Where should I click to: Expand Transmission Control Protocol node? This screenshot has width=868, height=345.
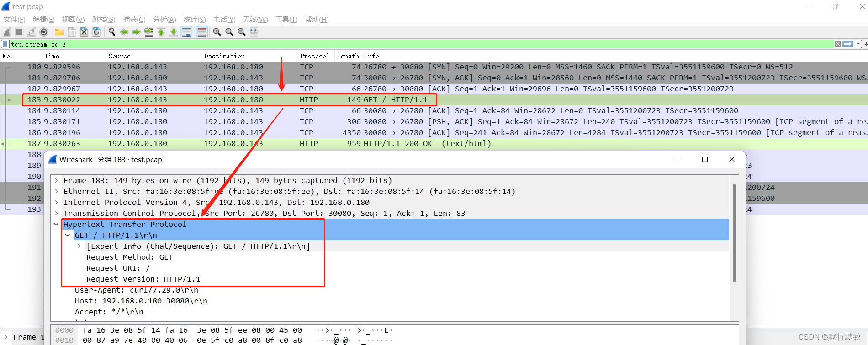(x=56, y=214)
